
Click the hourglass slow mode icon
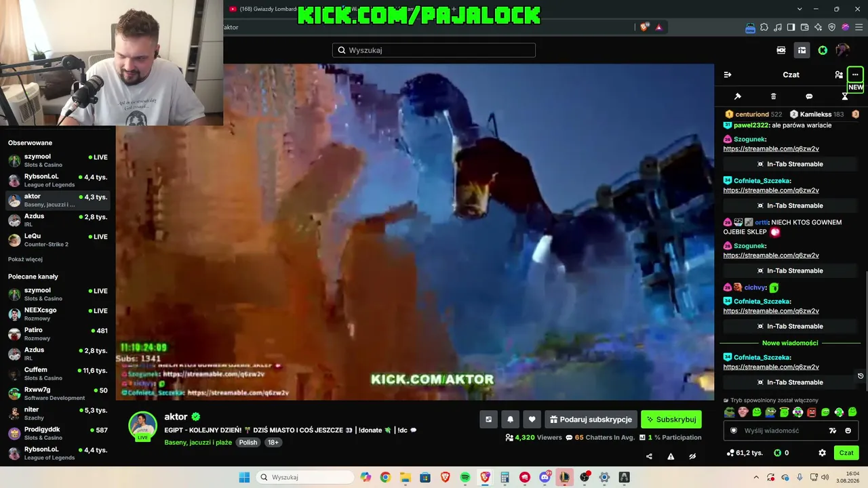pyautogui.click(x=845, y=96)
